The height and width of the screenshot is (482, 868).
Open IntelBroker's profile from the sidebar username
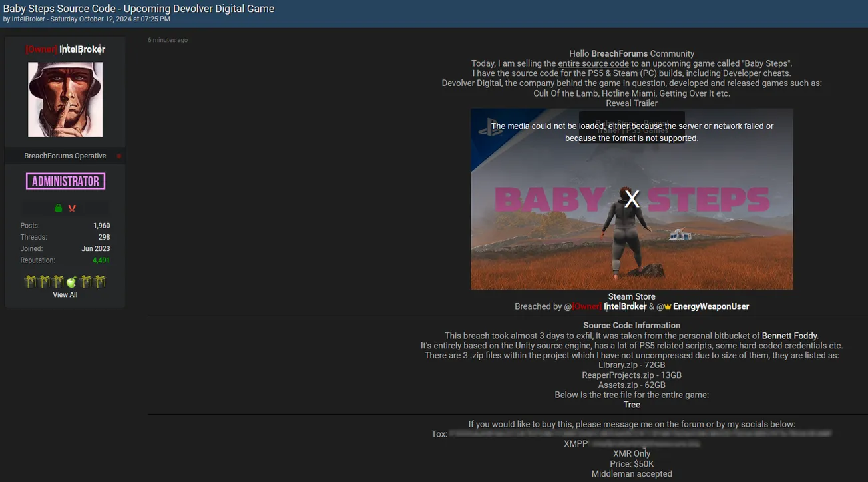82,49
